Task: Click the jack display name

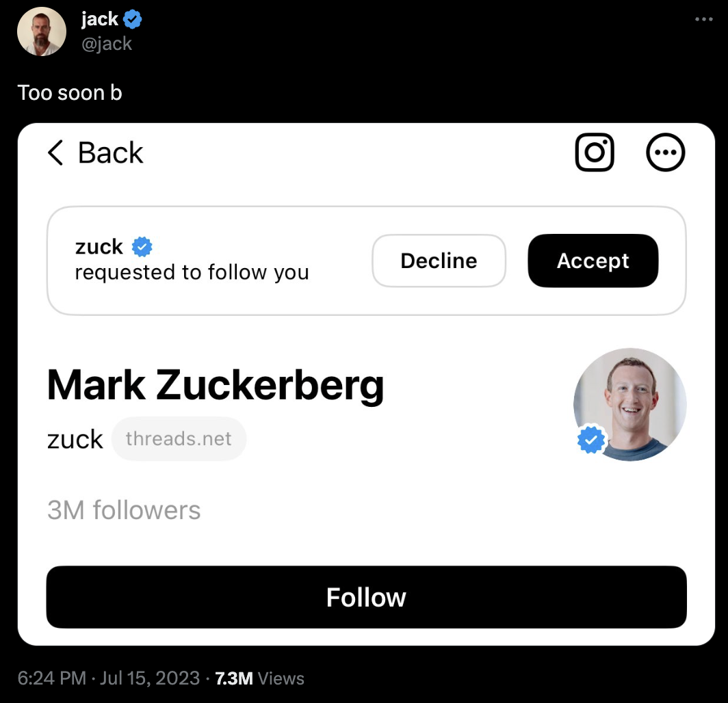Action: click(99, 20)
